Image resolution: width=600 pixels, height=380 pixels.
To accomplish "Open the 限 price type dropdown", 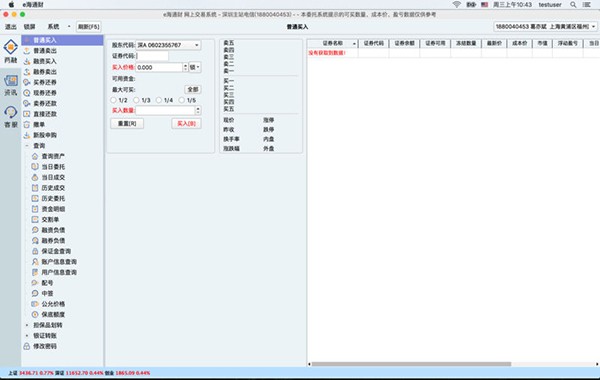I will click(x=195, y=67).
